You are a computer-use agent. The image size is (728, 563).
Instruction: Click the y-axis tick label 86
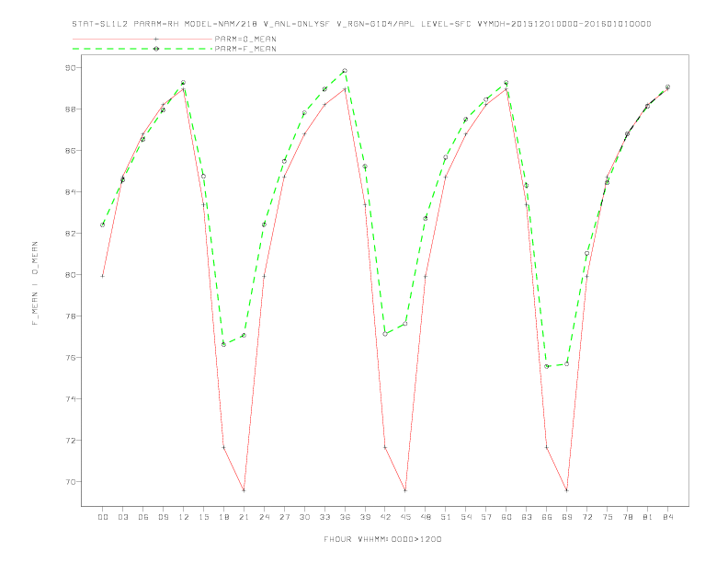(x=70, y=151)
